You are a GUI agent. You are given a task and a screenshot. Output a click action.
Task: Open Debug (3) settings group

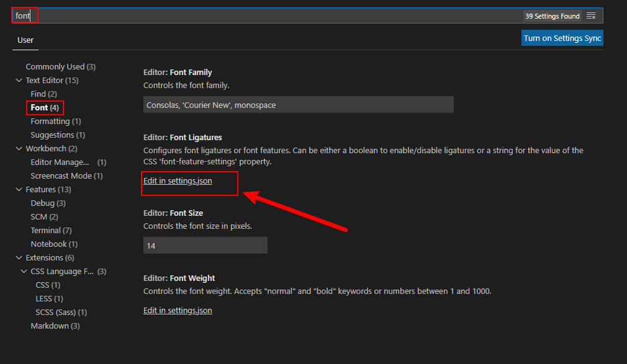pyautogui.click(x=48, y=203)
